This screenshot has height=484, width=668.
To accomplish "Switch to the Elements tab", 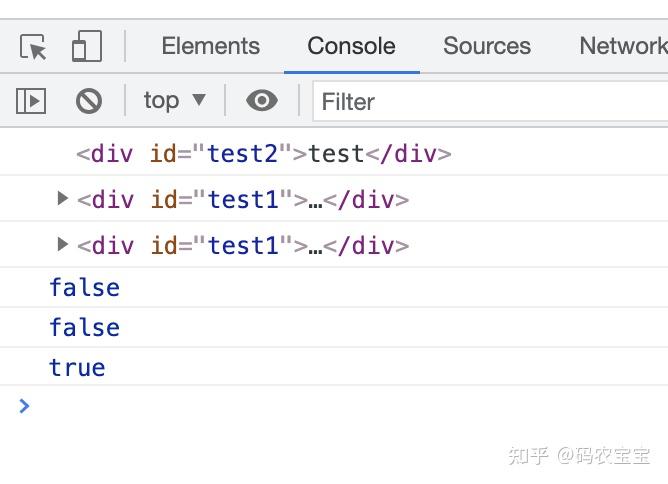I will tap(210, 46).
